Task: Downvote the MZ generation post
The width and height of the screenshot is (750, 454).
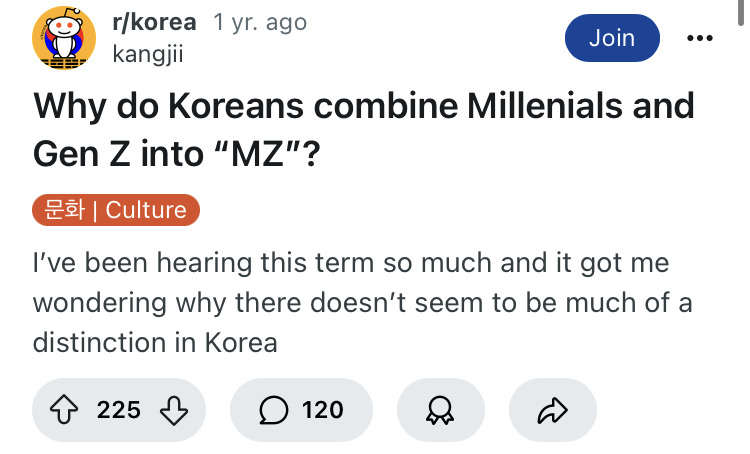Action: [172, 409]
